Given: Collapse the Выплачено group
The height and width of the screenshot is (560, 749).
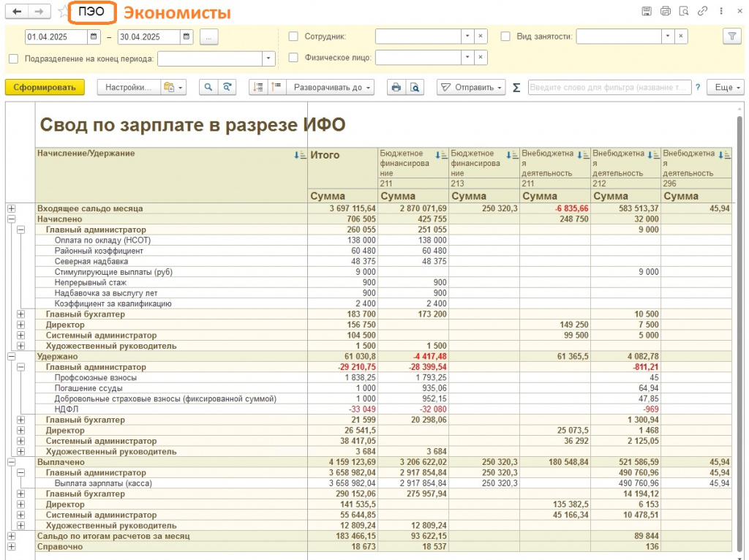Looking at the screenshot, I should pos(12,462).
